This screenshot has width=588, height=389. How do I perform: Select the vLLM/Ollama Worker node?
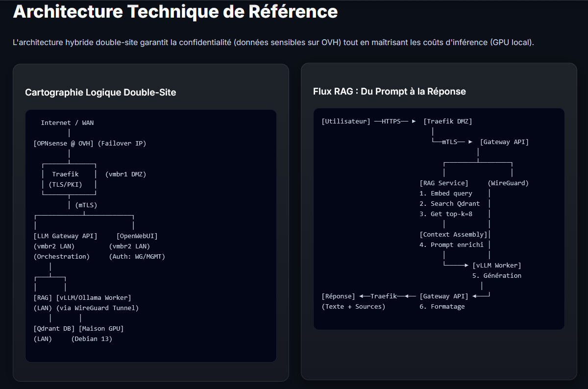pyautogui.click(x=94, y=298)
